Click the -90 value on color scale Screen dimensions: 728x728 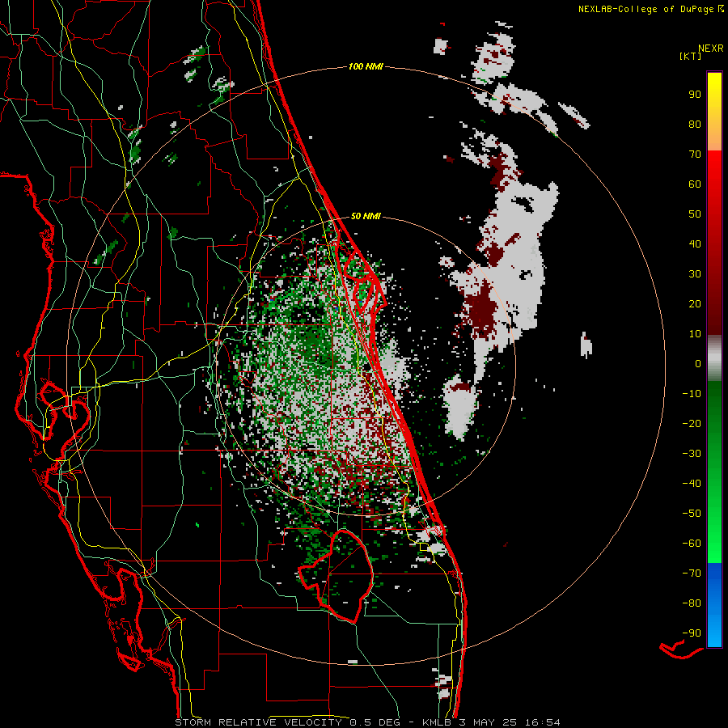[x=692, y=633]
